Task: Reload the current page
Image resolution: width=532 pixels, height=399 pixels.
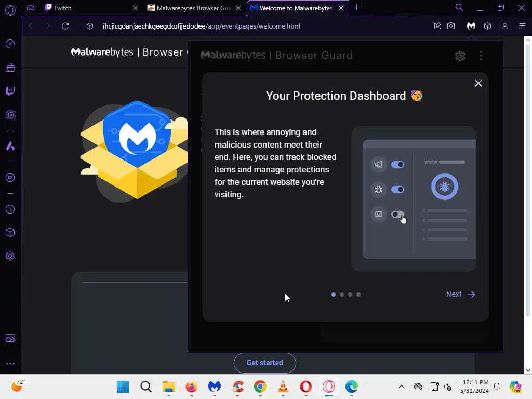Action: [x=65, y=26]
